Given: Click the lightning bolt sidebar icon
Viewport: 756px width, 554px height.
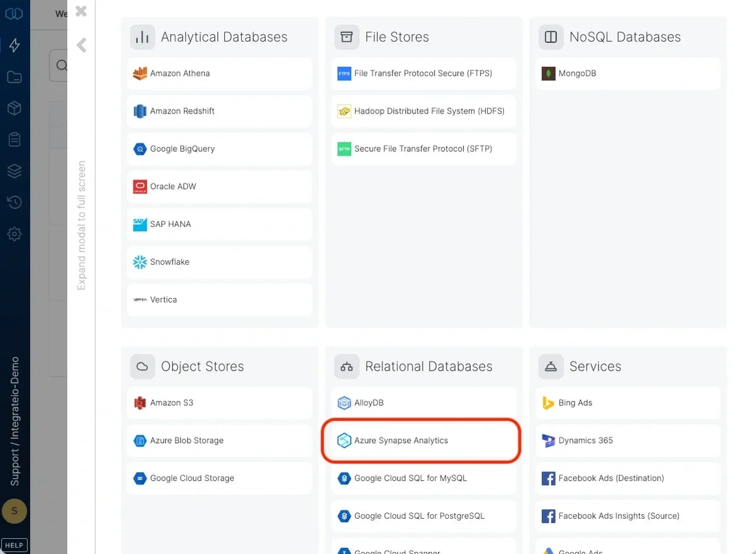Looking at the screenshot, I should click(14, 45).
